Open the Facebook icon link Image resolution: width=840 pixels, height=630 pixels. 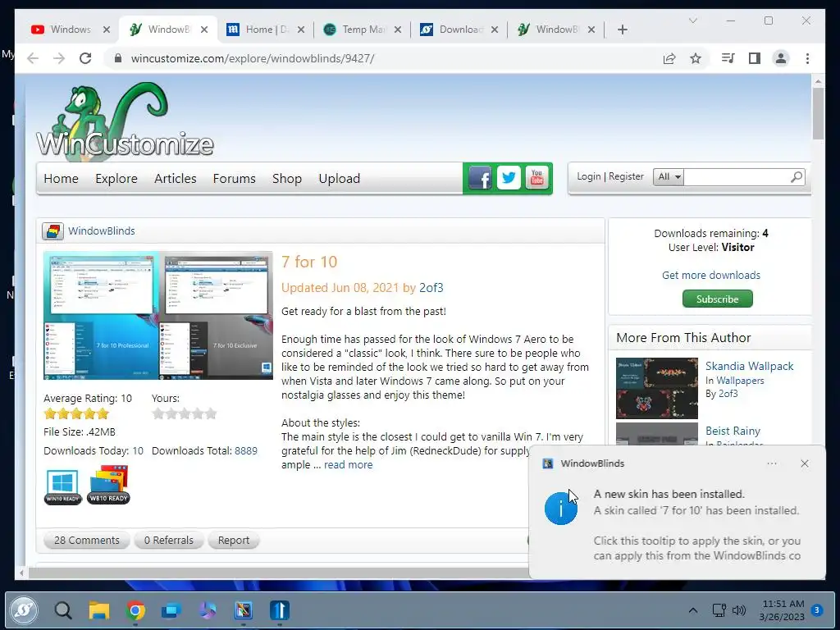click(479, 177)
